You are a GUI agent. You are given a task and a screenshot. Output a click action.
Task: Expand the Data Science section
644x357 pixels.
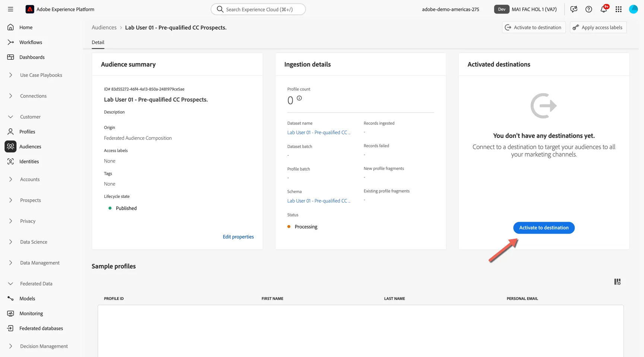10,242
